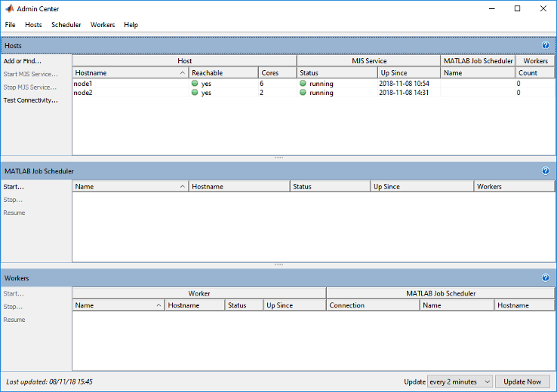Click workers Up Since column header
This screenshot has width=557, height=392.
click(x=294, y=305)
